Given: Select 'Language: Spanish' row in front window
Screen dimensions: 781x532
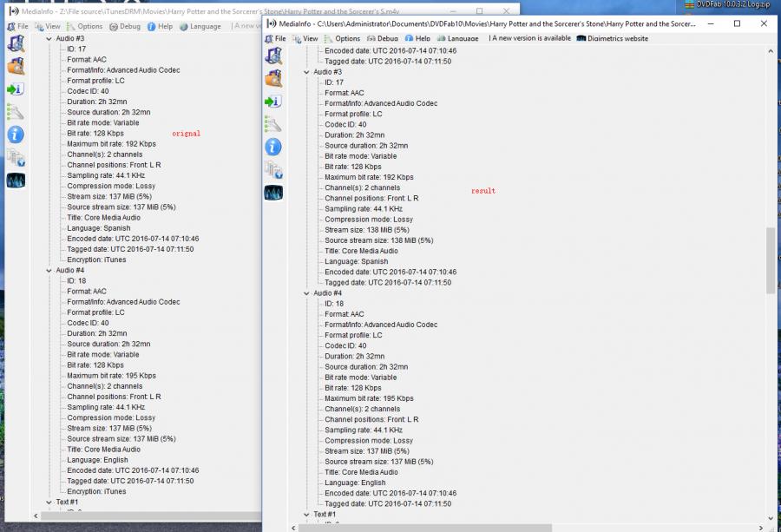Looking at the screenshot, I should point(356,261).
